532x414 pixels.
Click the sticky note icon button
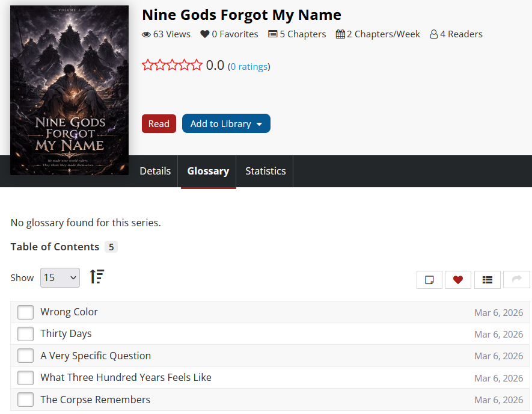pos(429,280)
